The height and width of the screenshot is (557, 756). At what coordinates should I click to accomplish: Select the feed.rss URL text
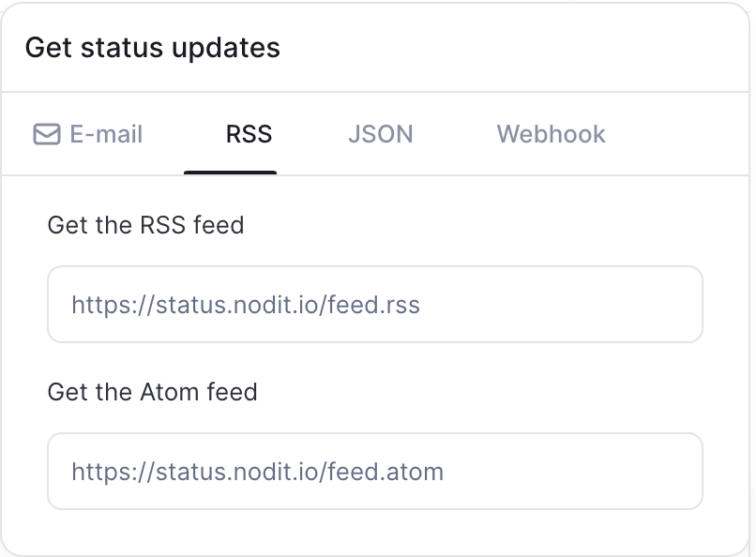click(246, 305)
